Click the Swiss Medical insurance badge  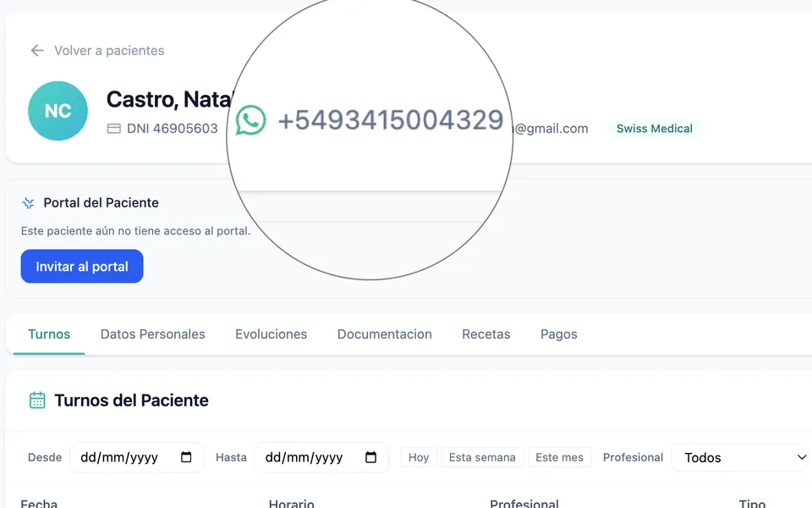click(654, 129)
